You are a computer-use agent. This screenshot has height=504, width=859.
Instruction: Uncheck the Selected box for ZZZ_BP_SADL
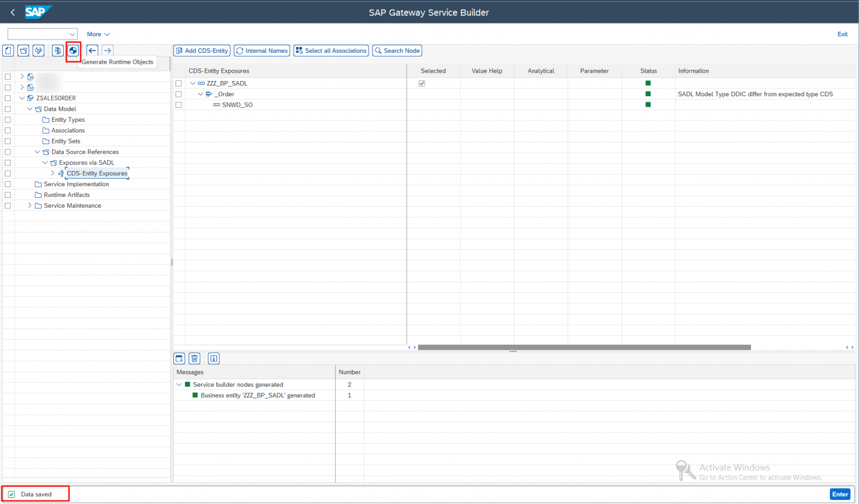(422, 83)
